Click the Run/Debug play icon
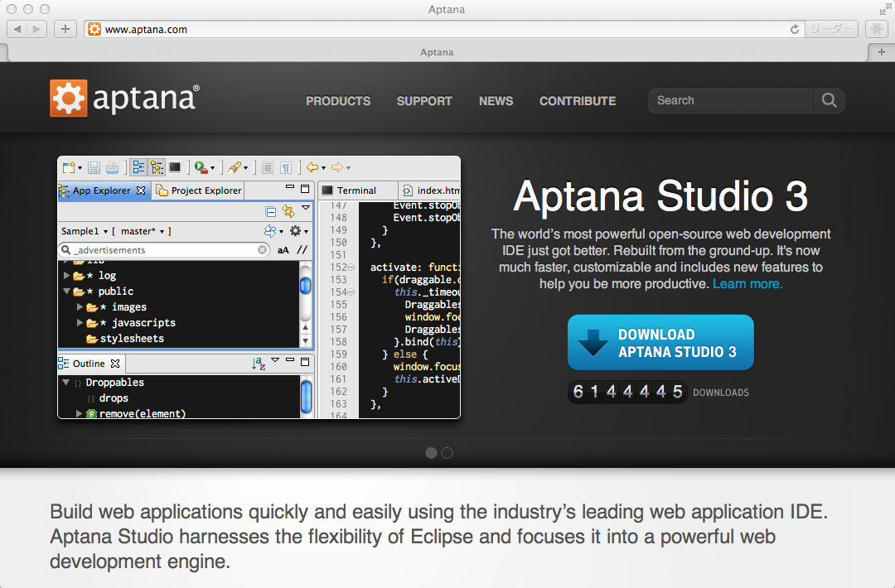 (201, 167)
